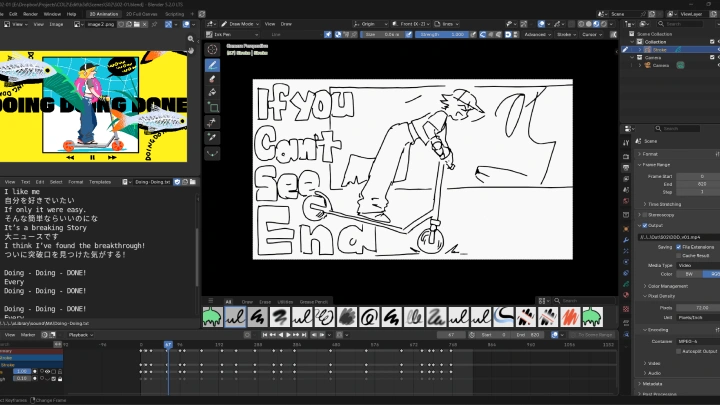The image size is (720, 405).
Task: Open the Container MPEG-4 dropdown
Action: [x=698, y=342]
